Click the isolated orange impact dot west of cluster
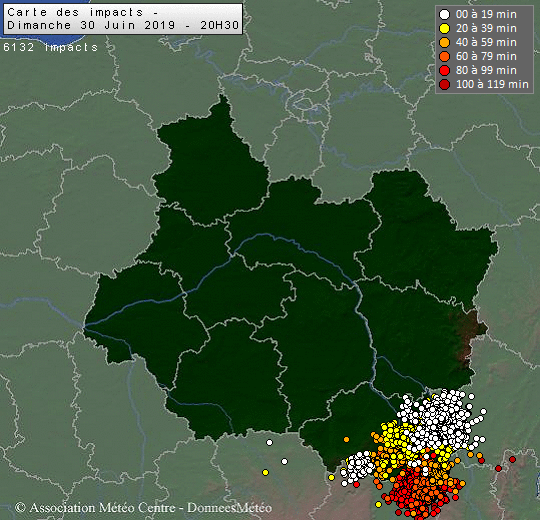The image size is (540, 520). pyautogui.click(x=346, y=439)
